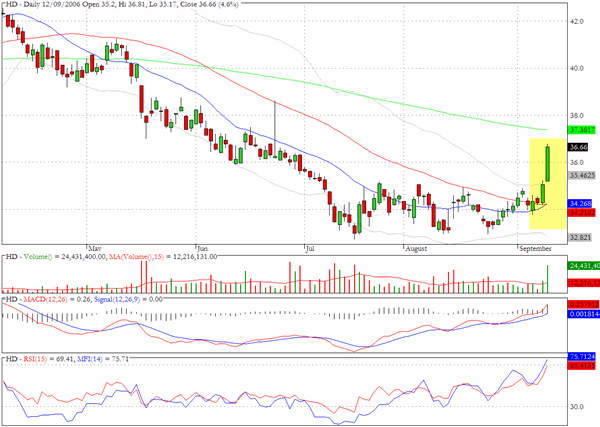Click the HD Daily chart title text
Viewport: 600px width, 427px height.
[x=121, y=5]
